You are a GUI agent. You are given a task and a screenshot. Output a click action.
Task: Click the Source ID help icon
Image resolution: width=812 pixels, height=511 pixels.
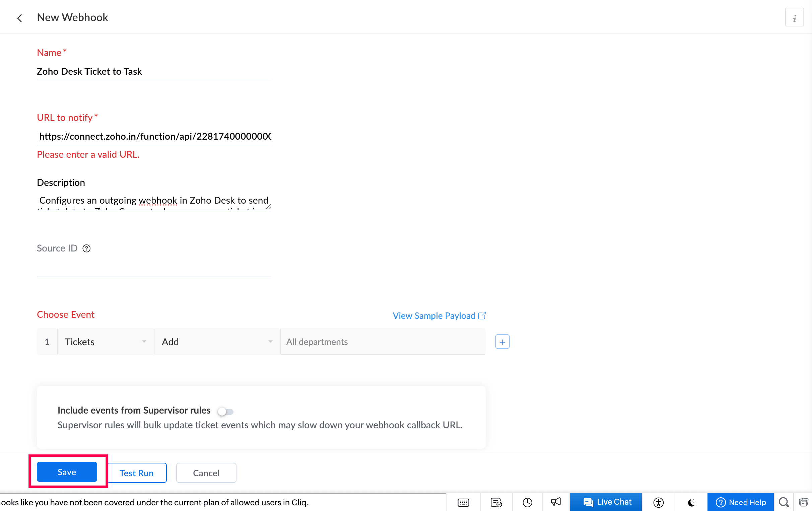pos(87,248)
